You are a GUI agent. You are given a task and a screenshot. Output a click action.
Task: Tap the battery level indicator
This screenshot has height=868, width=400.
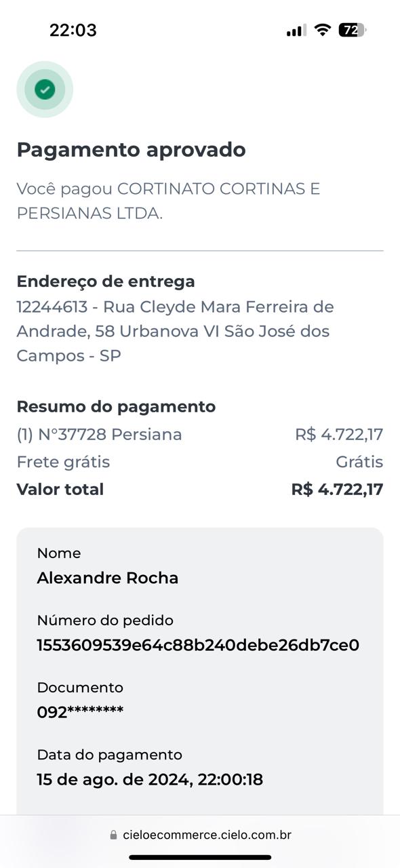tap(352, 30)
